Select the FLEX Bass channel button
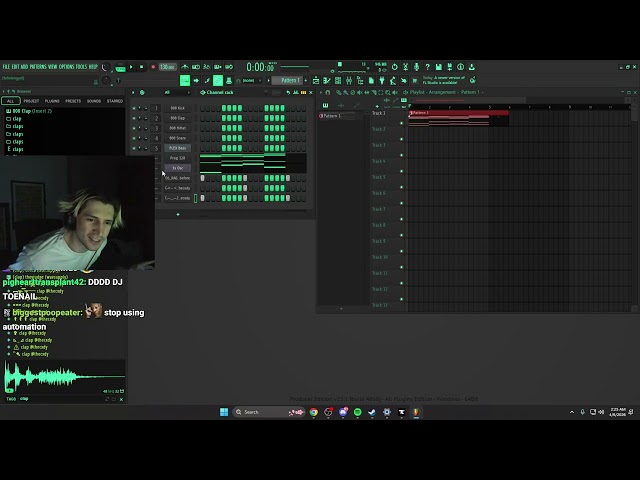The width and height of the screenshot is (640, 480). tap(178, 148)
